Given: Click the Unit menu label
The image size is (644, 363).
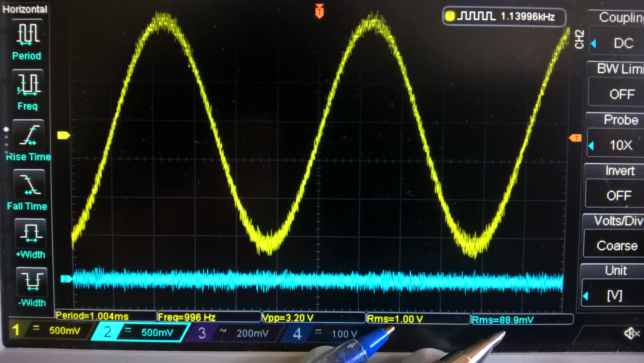Looking at the screenshot, I should pyautogui.click(x=616, y=270).
